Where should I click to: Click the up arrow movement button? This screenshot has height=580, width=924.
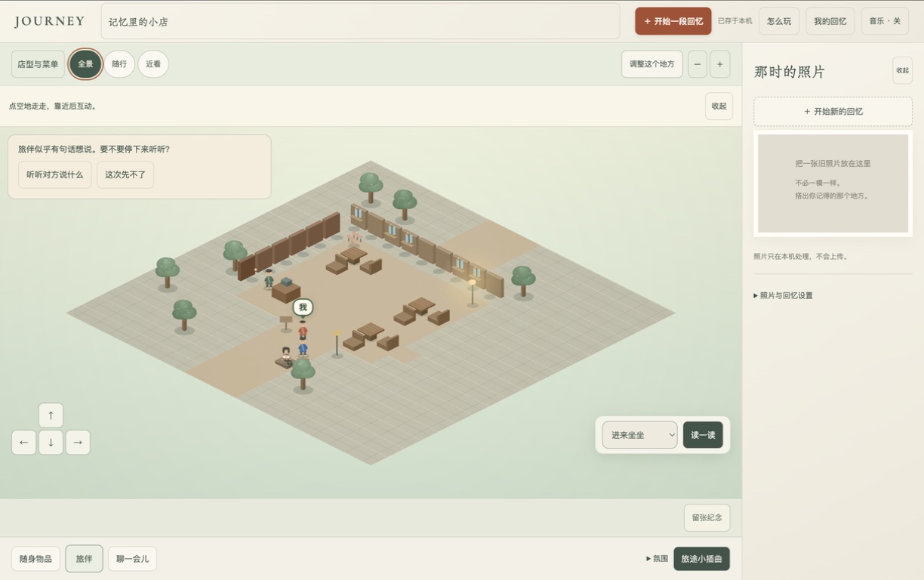click(x=51, y=415)
